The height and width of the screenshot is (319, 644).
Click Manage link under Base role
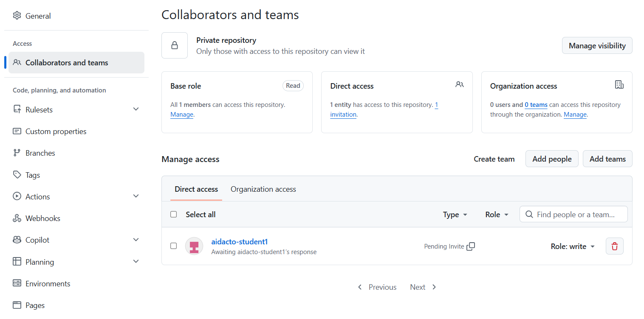[x=182, y=115]
